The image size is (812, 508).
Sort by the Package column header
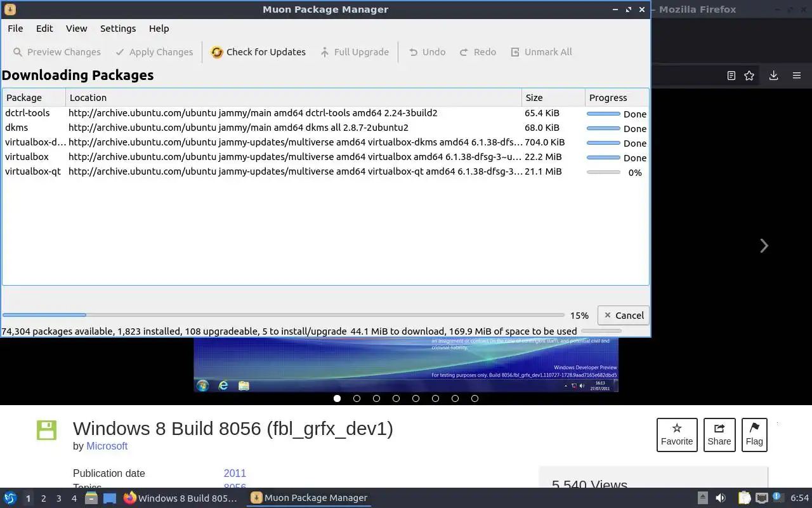click(34, 98)
